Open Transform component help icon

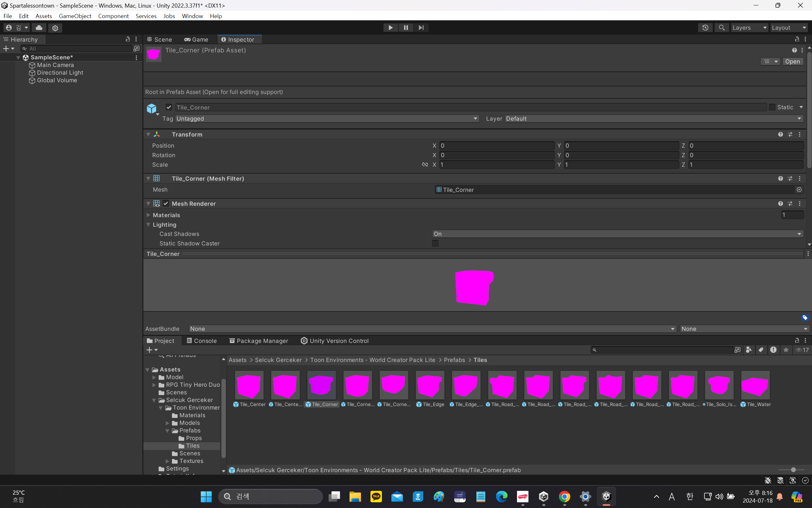pyautogui.click(x=781, y=134)
